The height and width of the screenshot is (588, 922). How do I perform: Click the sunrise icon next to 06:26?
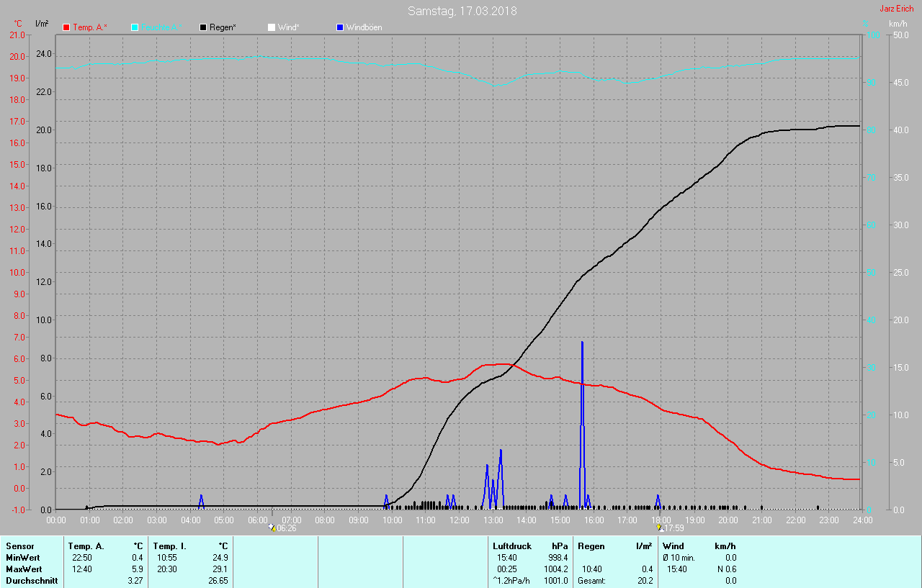(272, 528)
